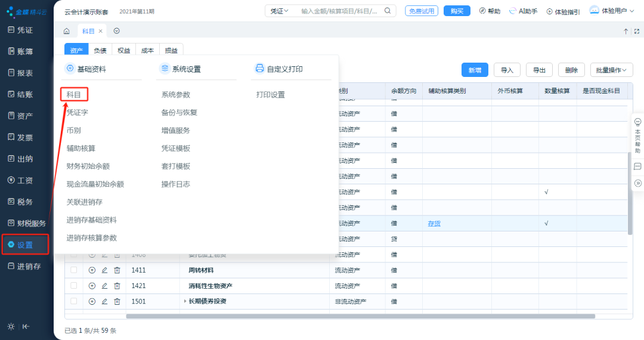Select 凭证字 in the settings menu
Viewport: 644px width, 340px height.
(x=77, y=113)
